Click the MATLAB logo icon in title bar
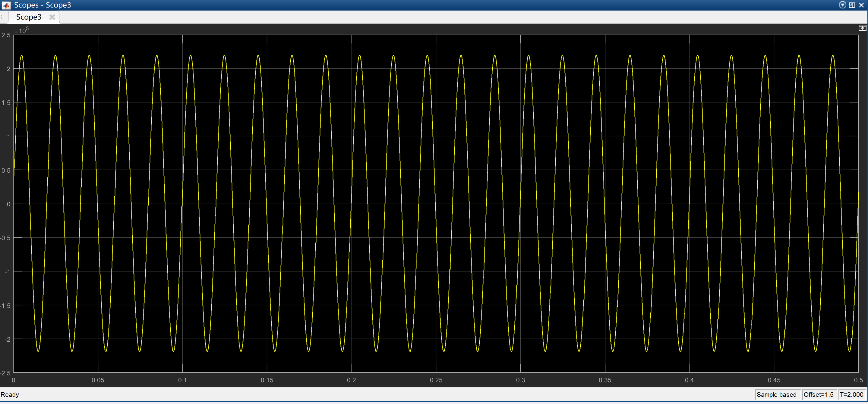 (x=6, y=5)
